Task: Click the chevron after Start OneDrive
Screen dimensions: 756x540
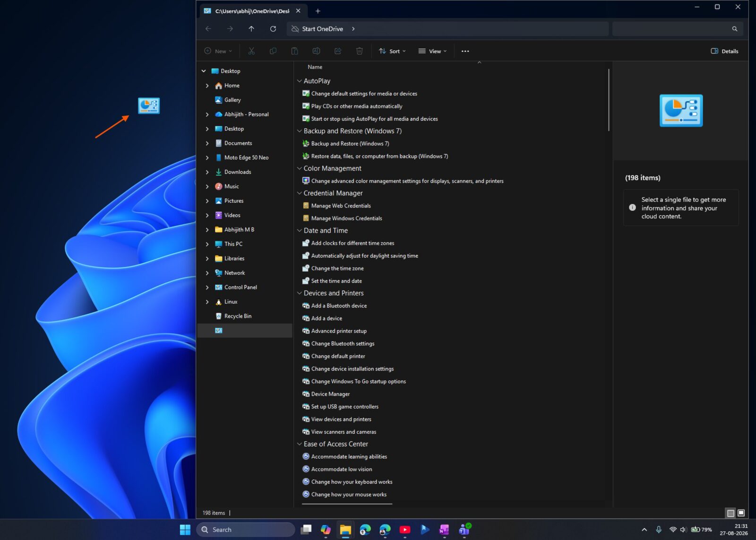Action: coord(353,29)
